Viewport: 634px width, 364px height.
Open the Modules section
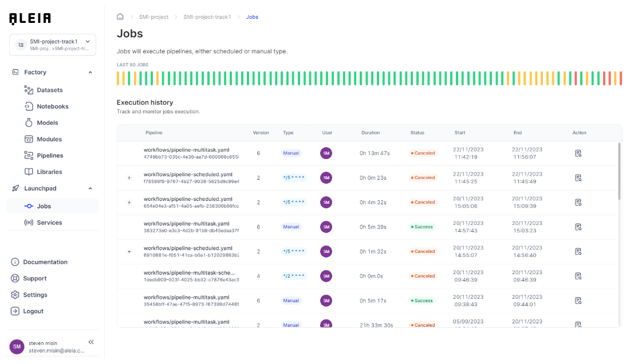(49, 139)
